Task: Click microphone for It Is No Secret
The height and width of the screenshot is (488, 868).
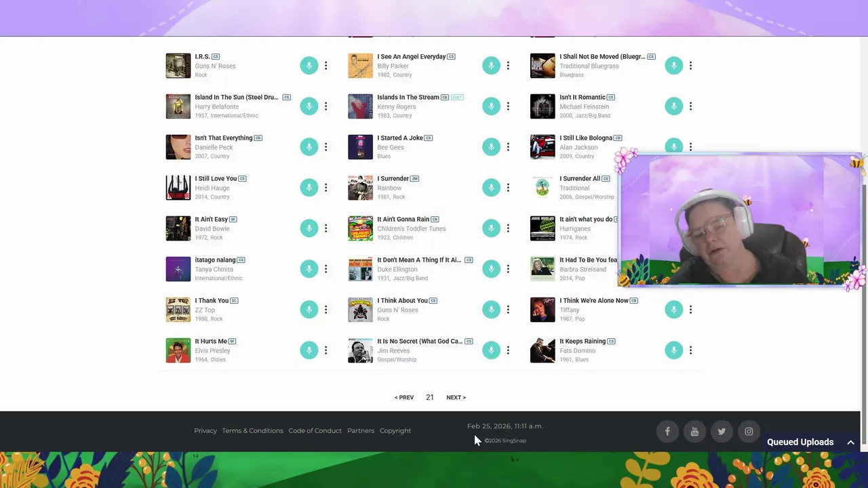Action: (x=491, y=350)
